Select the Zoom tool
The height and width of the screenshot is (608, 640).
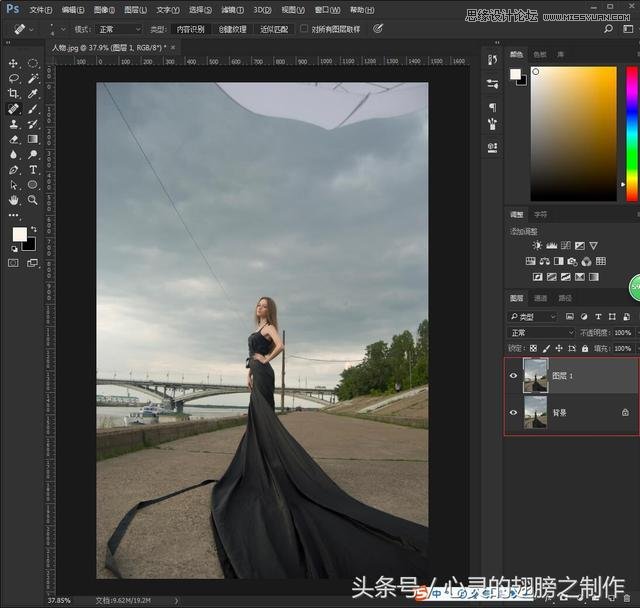[x=33, y=200]
